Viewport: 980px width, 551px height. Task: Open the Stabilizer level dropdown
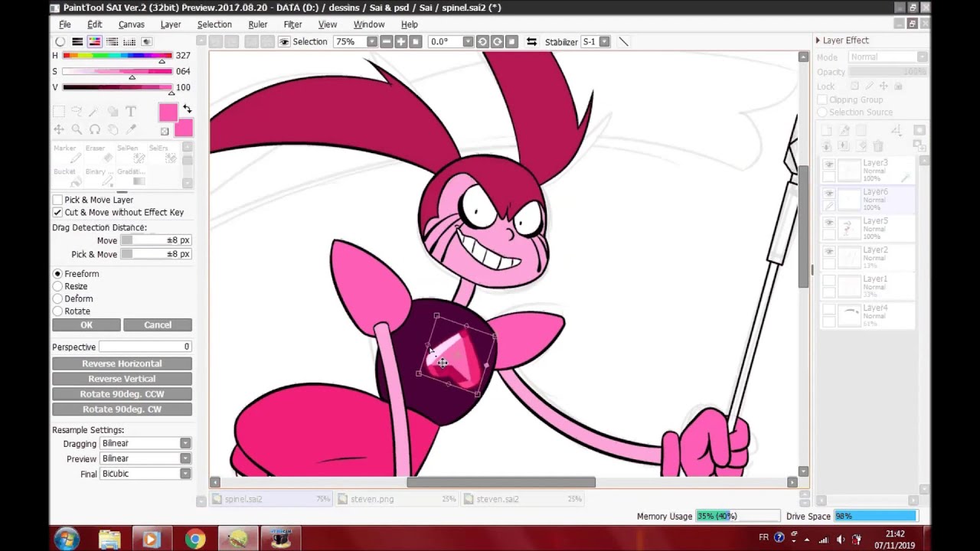pos(605,41)
